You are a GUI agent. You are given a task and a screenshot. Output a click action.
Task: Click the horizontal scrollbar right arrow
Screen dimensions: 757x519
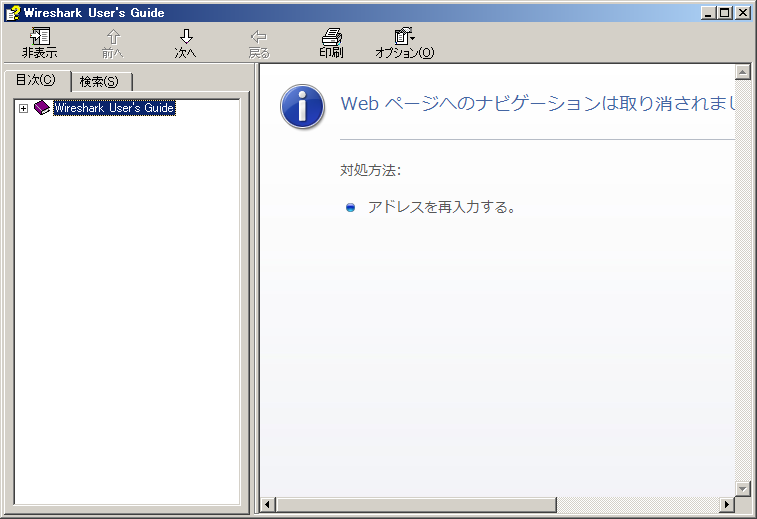point(727,505)
